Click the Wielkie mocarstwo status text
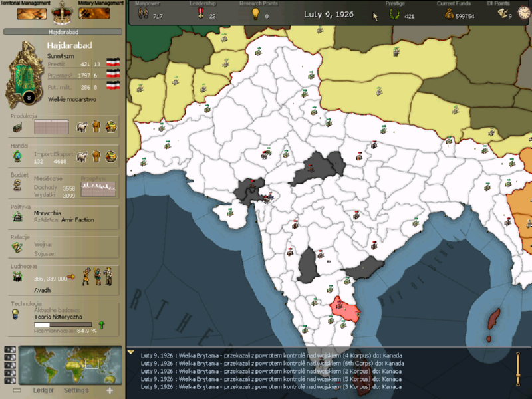This screenshot has height=399, width=532. (x=72, y=99)
